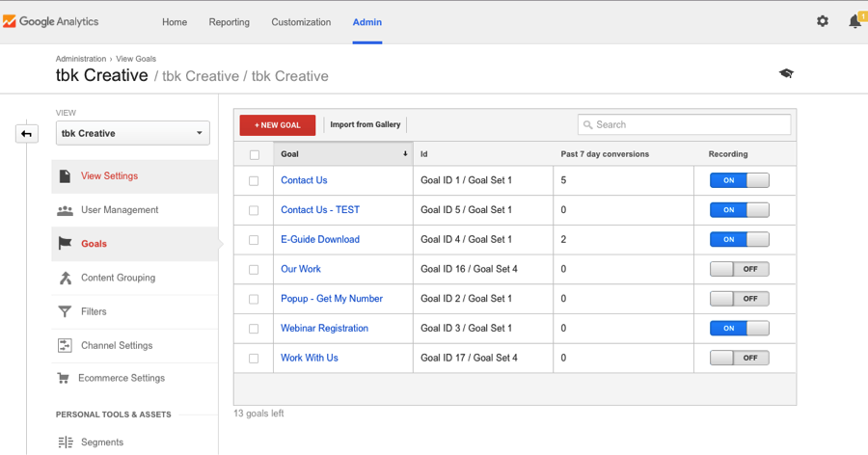
Task: Open the Webinar Registration goal link
Action: [x=324, y=329]
